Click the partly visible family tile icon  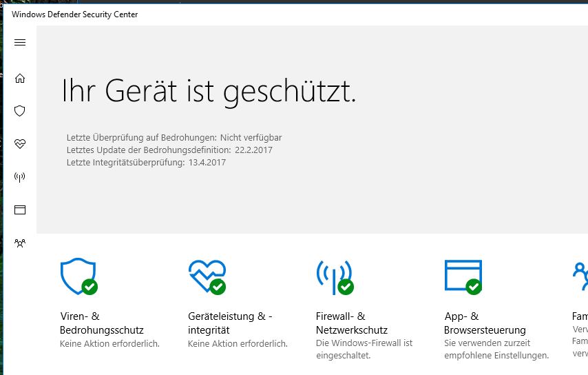pyautogui.click(x=580, y=276)
